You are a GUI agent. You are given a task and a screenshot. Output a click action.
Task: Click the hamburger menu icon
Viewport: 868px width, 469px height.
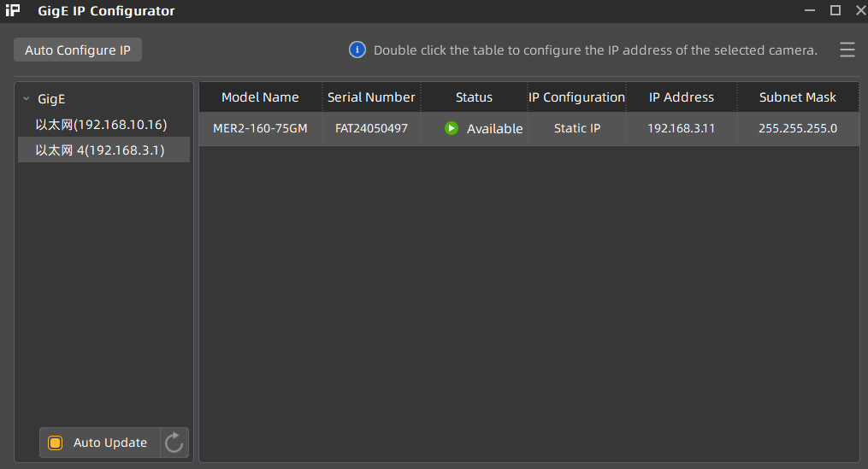[x=847, y=50]
